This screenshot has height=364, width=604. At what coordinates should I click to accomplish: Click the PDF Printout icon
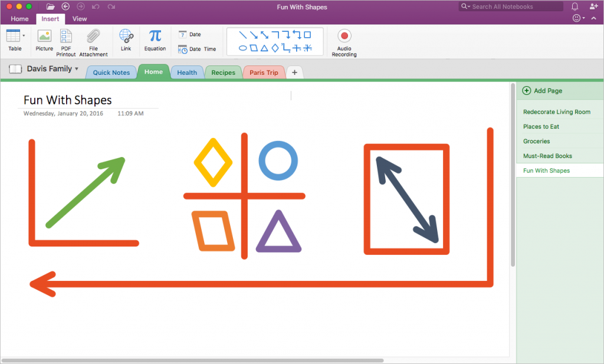(x=66, y=42)
